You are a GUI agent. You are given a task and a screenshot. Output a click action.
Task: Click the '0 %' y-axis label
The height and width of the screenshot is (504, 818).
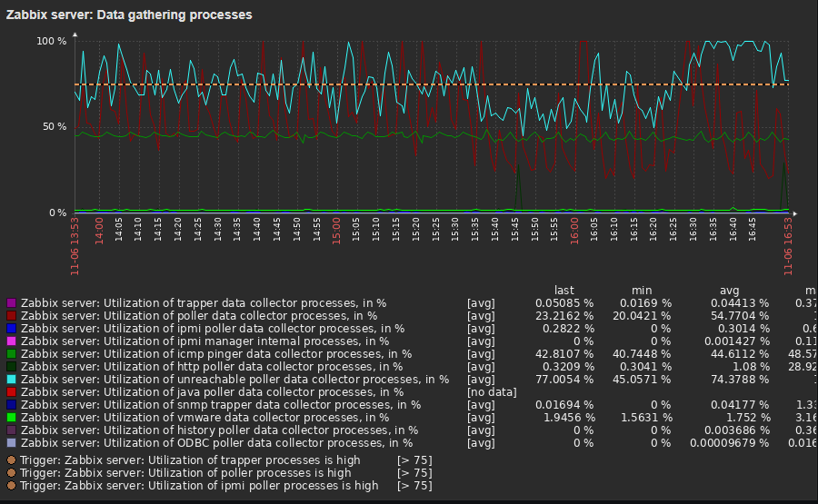(58, 212)
